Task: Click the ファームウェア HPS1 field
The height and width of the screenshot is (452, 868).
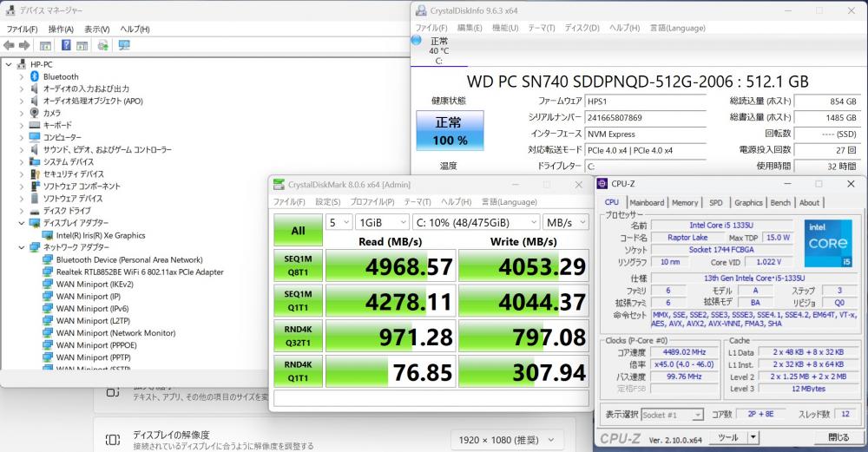Action: [646, 102]
